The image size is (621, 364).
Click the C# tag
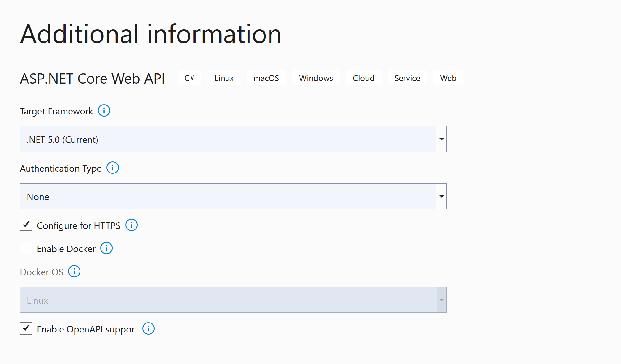[x=189, y=78]
